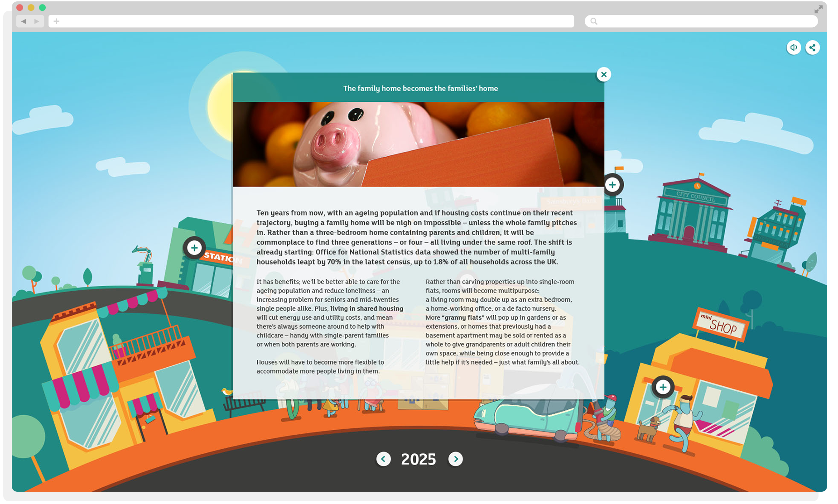Screen dimensions: 838x504
Task: Open the share options icon
Action: (x=813, y=48)
